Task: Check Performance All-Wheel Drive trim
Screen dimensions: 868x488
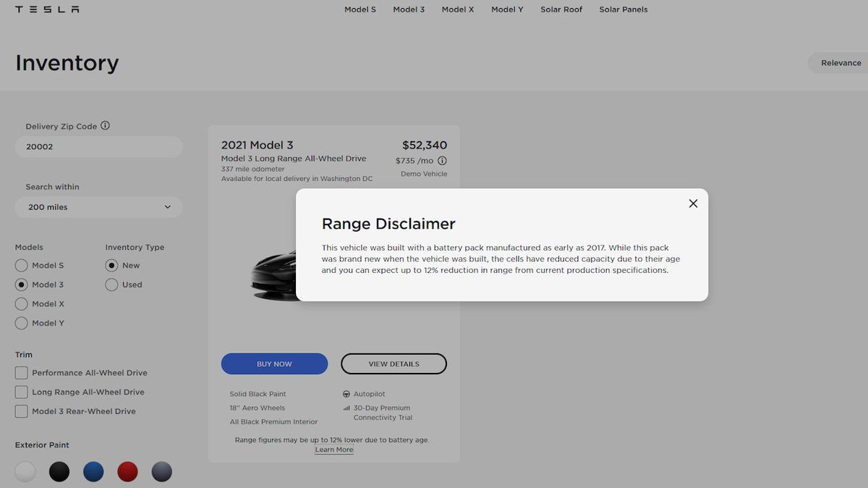Action: (22, 373)
